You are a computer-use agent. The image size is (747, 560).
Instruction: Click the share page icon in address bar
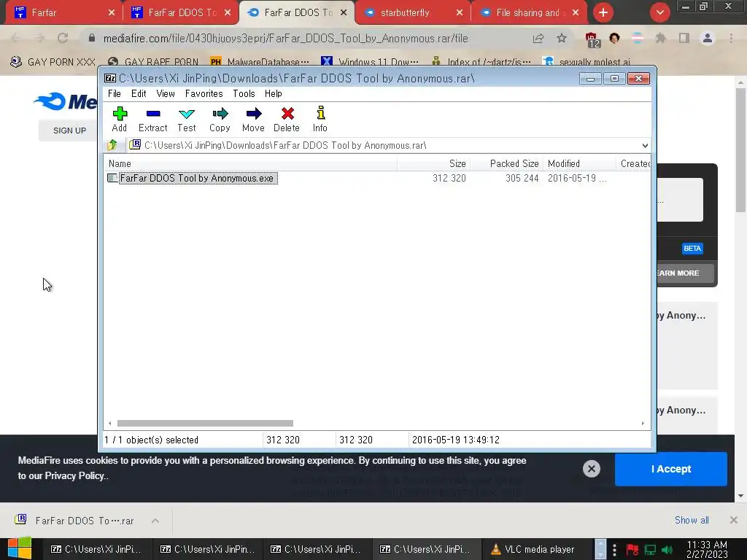tap(538, 38)
